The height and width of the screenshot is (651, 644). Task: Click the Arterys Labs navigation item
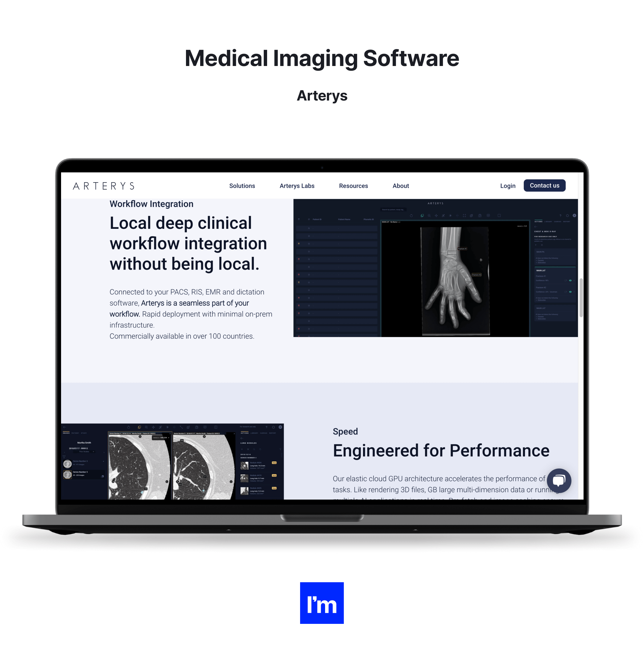point(296,186)
